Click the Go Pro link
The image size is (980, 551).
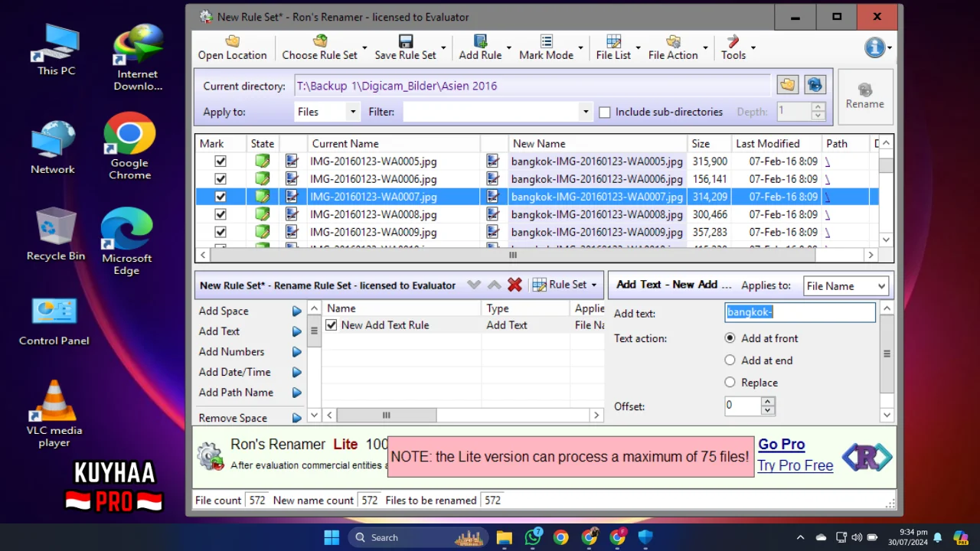(x=781, y=445)
